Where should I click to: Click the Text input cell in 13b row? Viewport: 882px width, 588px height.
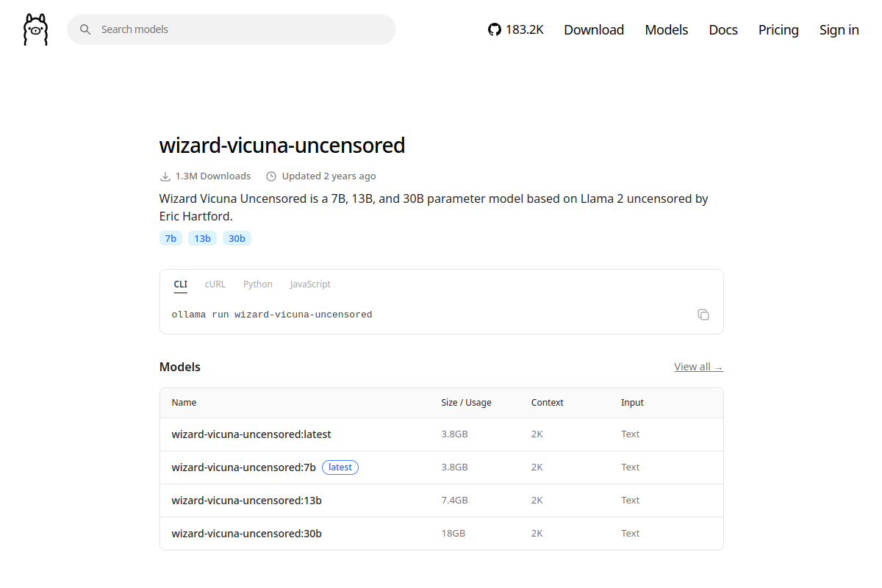click(631, 501)
